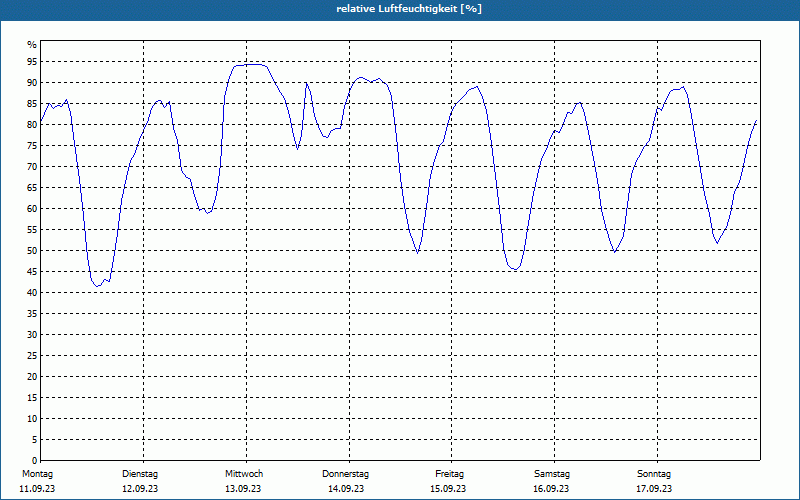Click the '25' y-axis value
The width and height of the screenshot is (800, 500).
32,356
